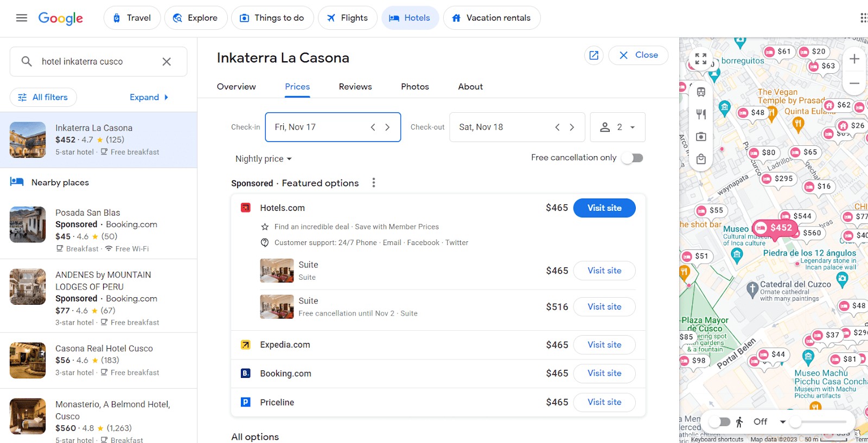Click the search magnifier icon
Screen dimensions: 868x443
27,61
